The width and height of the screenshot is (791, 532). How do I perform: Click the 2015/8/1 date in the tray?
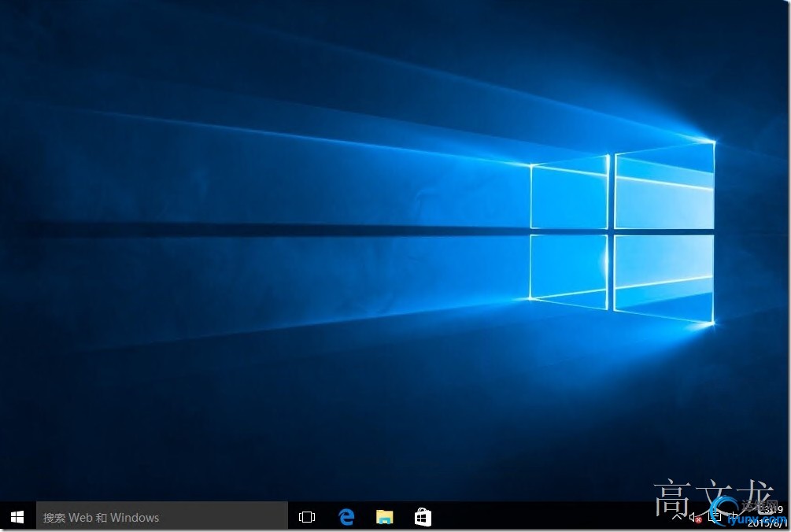tap(767, 523)
